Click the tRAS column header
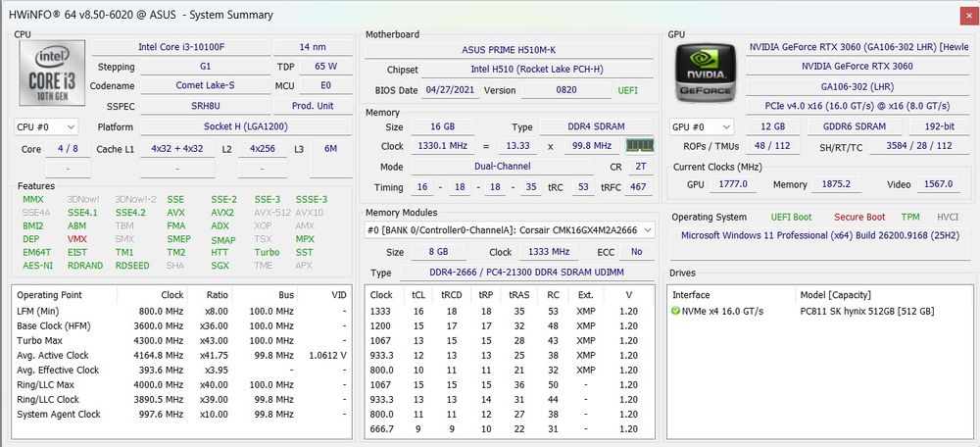The width and height of the screenshot is (980, 447). coord(519,295)
